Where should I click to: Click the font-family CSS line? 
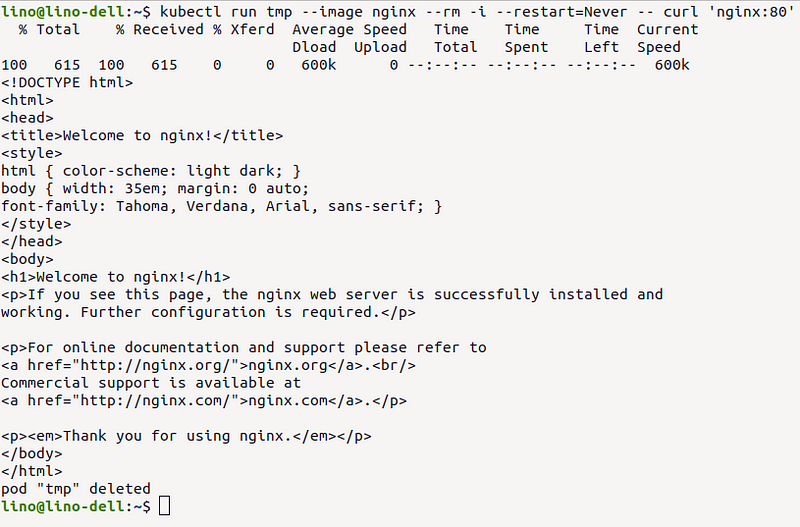(x=221, y=206)
